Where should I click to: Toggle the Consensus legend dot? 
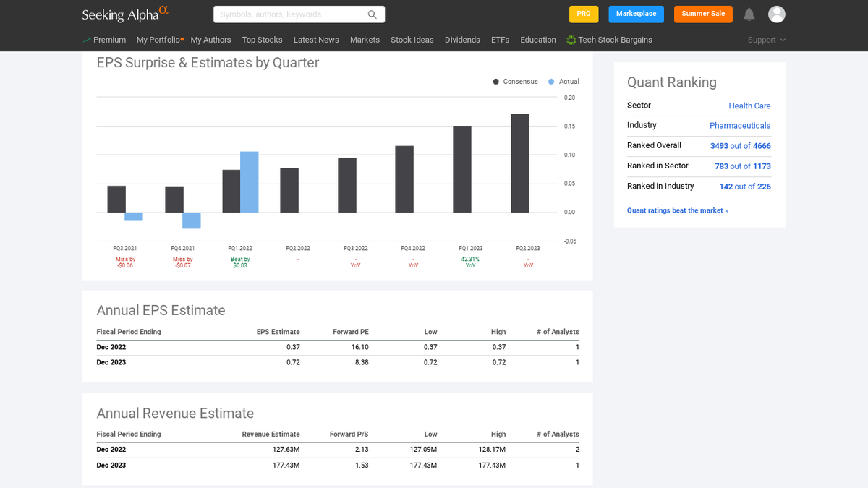tap(496, 82)
